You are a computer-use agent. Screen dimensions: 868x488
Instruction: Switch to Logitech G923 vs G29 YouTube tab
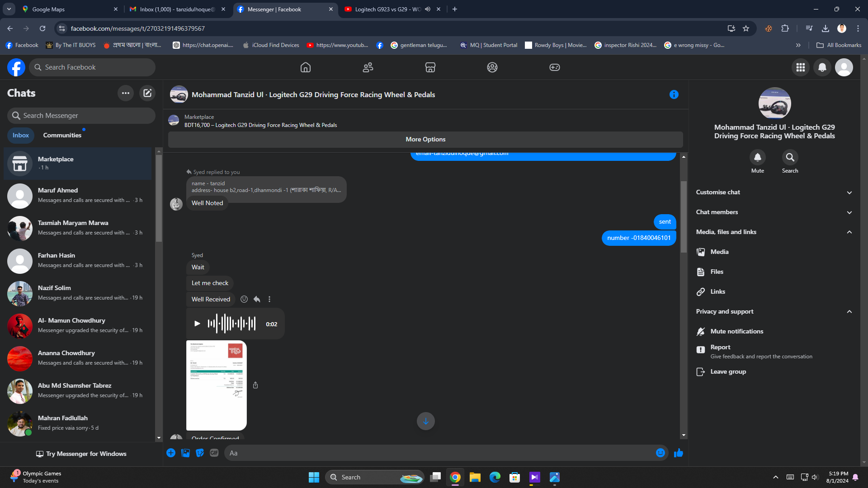click(392, 9)
